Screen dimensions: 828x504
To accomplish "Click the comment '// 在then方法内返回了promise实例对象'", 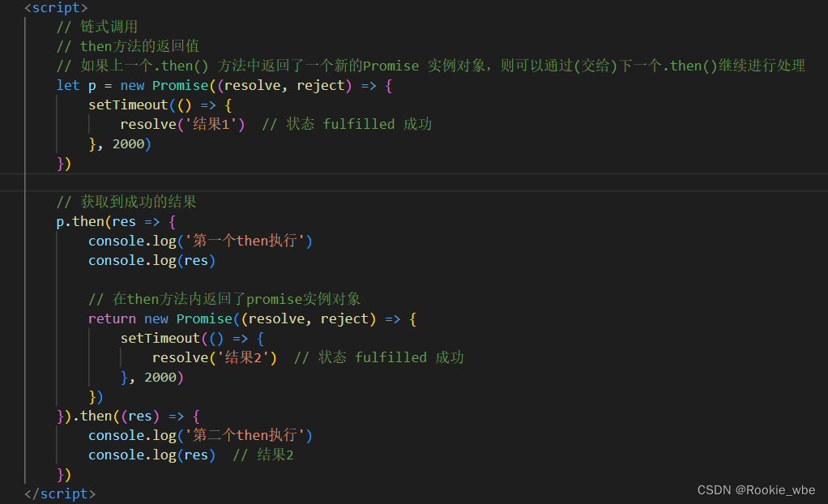I will pyautogui.click(x=224, y=300).
